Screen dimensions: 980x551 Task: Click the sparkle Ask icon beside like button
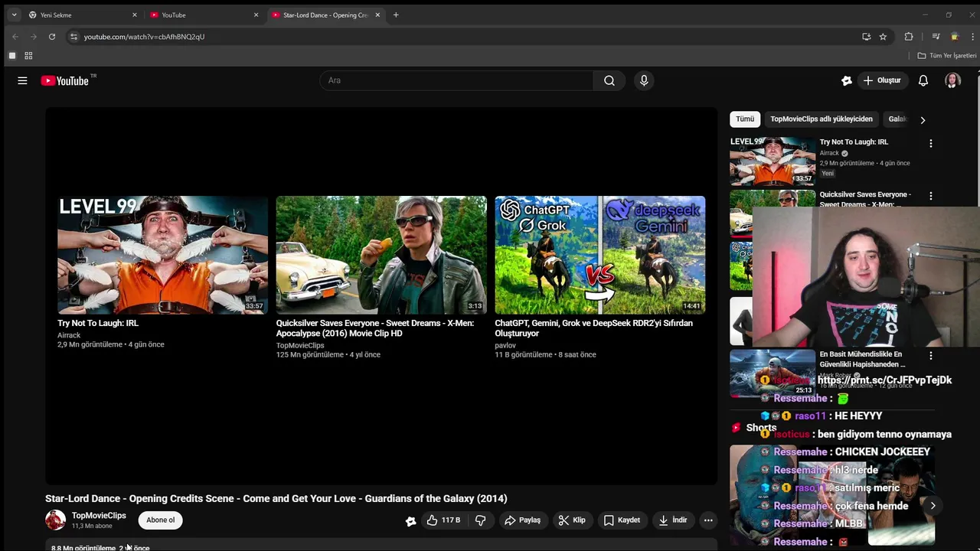(411, 520)
